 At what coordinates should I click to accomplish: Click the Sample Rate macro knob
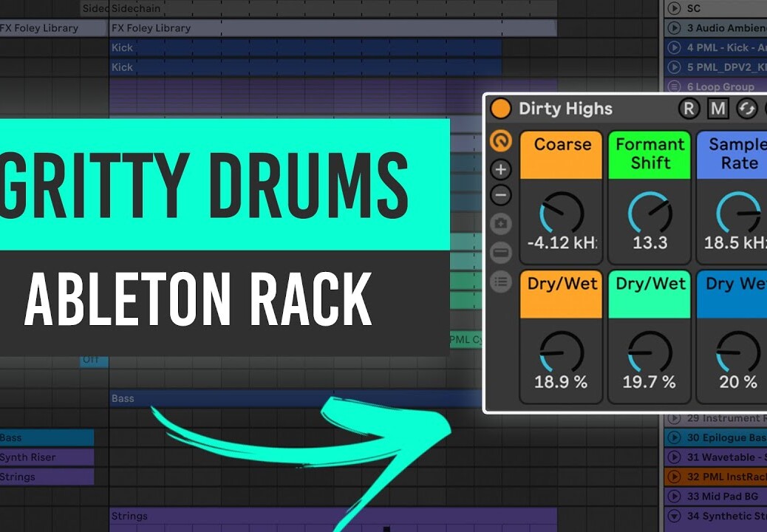coord(737,214)
